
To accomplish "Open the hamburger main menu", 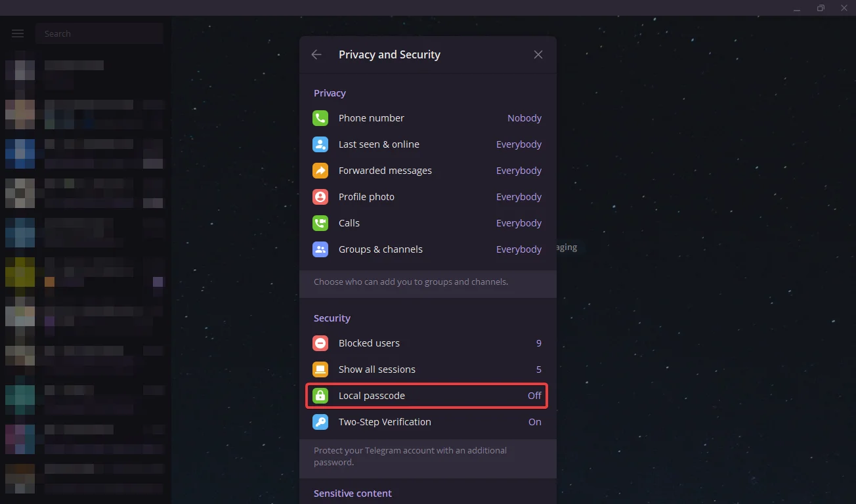I will coord(18,33).
